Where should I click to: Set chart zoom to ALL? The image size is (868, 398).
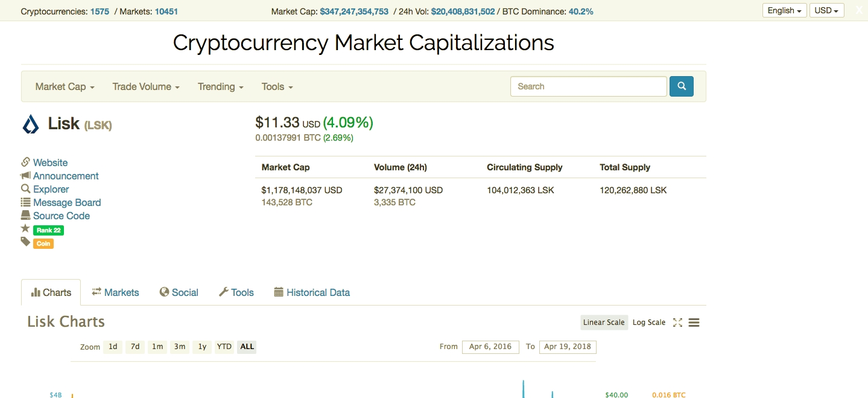(247, 347)
